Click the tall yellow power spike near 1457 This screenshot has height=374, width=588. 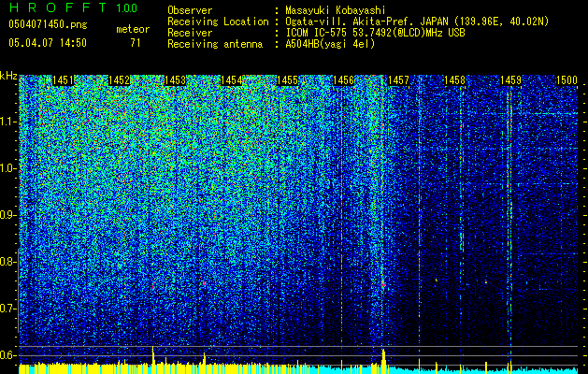(x=383, y=361)
